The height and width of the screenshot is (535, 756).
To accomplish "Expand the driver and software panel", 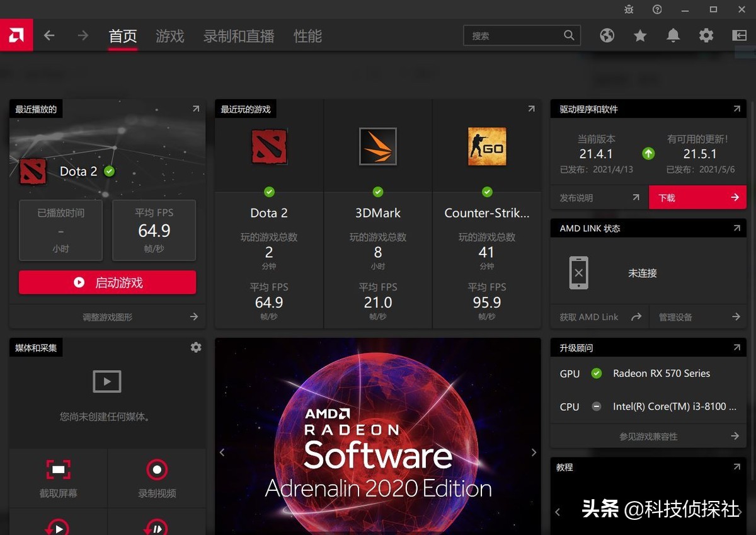I will [736, 109].
